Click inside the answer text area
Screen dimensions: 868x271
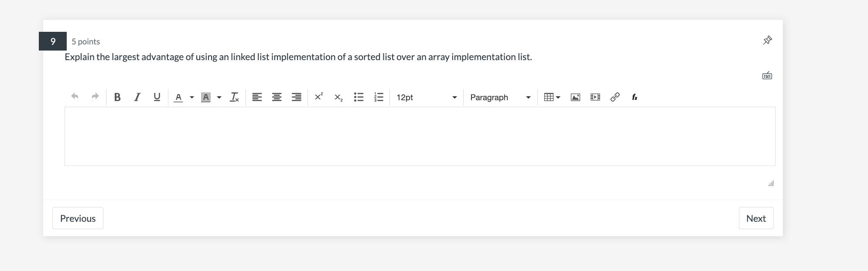420,136
